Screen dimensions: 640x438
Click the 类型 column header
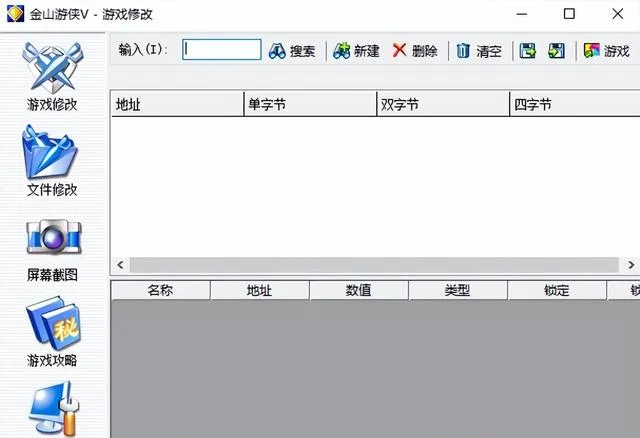click(458, 291)
